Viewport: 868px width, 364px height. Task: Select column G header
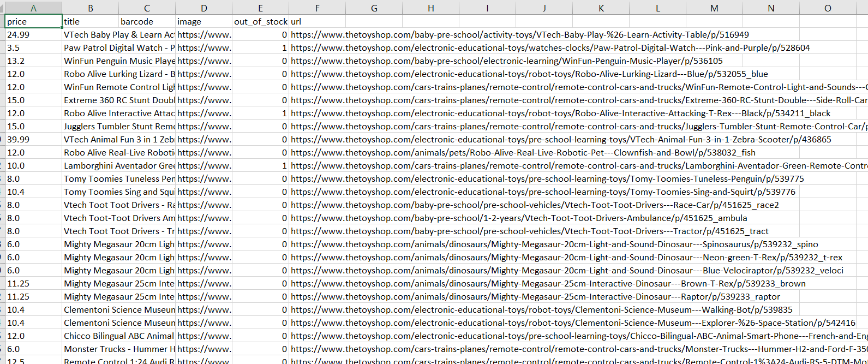[x=374, y=8]
